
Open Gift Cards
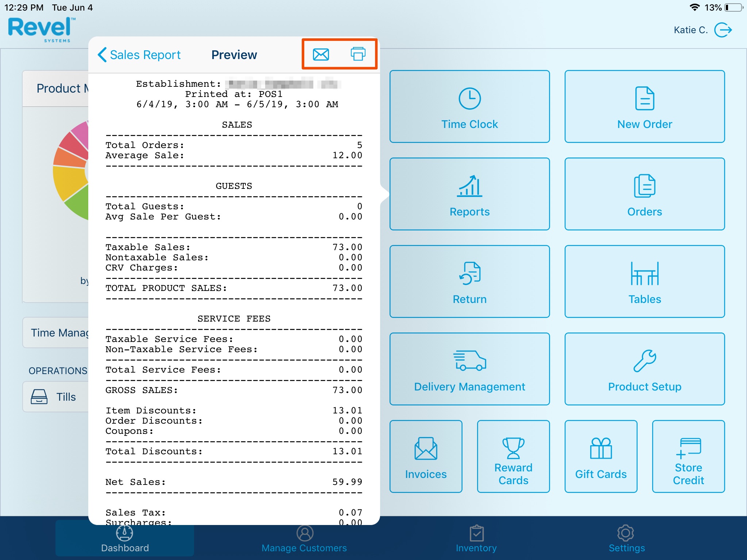point(601,456)
